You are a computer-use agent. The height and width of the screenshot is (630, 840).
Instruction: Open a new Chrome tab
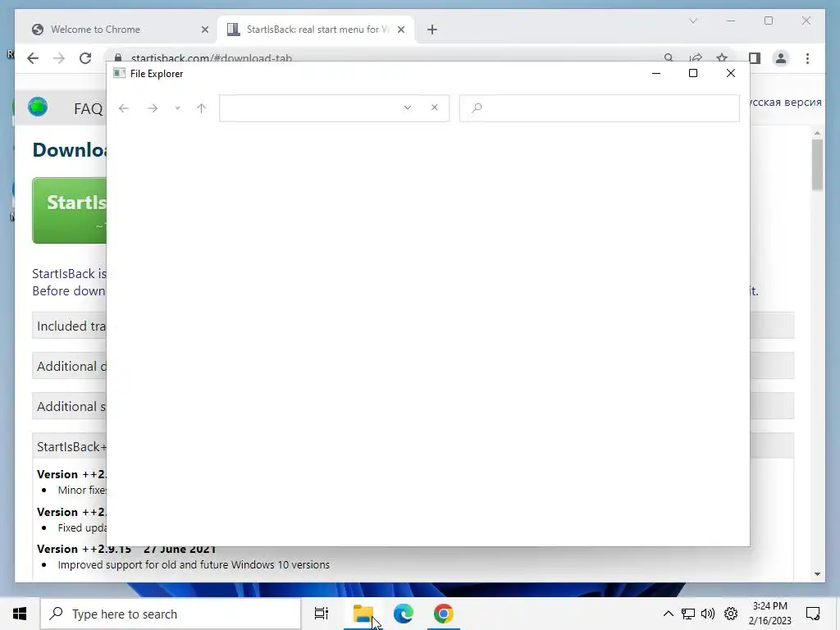(432, 30)
